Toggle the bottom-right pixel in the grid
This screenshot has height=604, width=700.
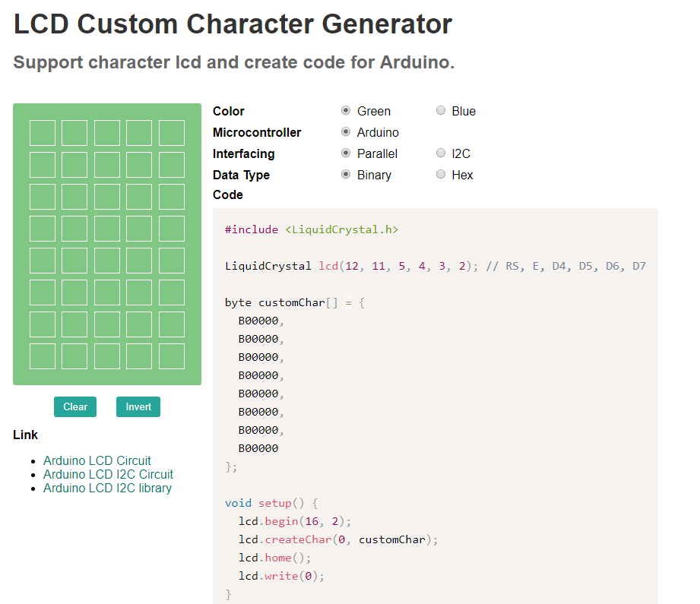click(x=172, y=356)
